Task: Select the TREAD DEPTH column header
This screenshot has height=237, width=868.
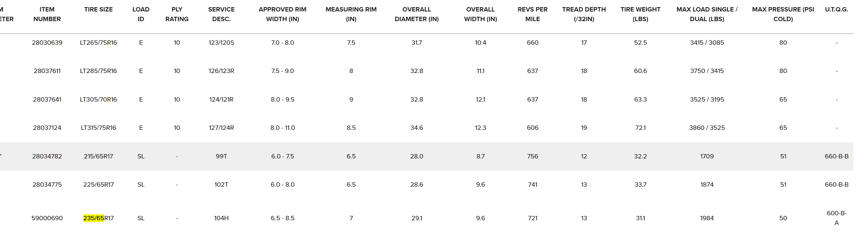Action: (584, 14)
